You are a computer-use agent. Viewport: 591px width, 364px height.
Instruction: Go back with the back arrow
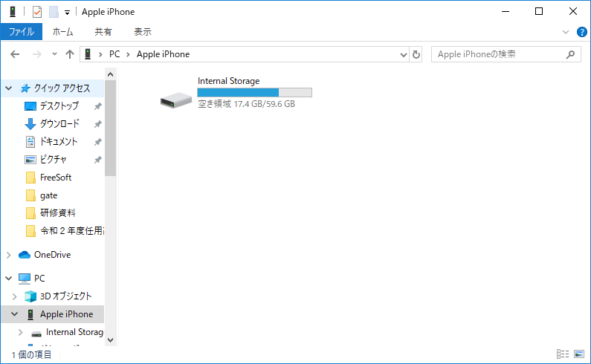[x=15, y=55]
